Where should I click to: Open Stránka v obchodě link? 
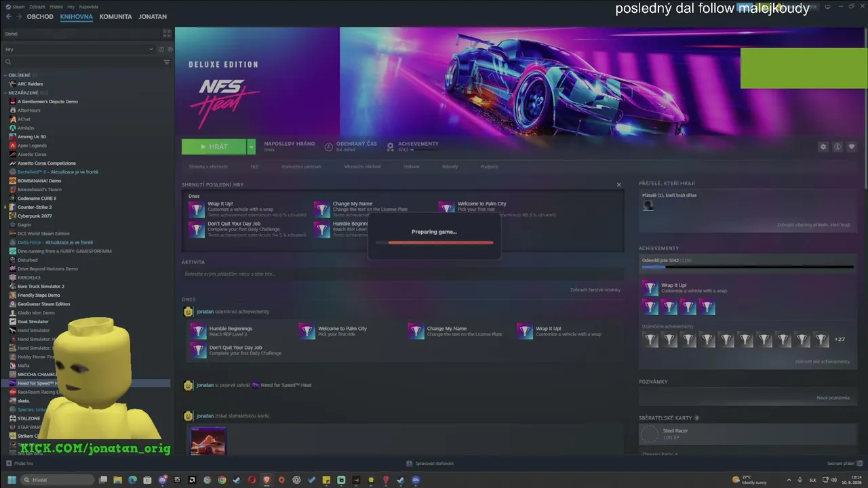[x=208, y=166]
